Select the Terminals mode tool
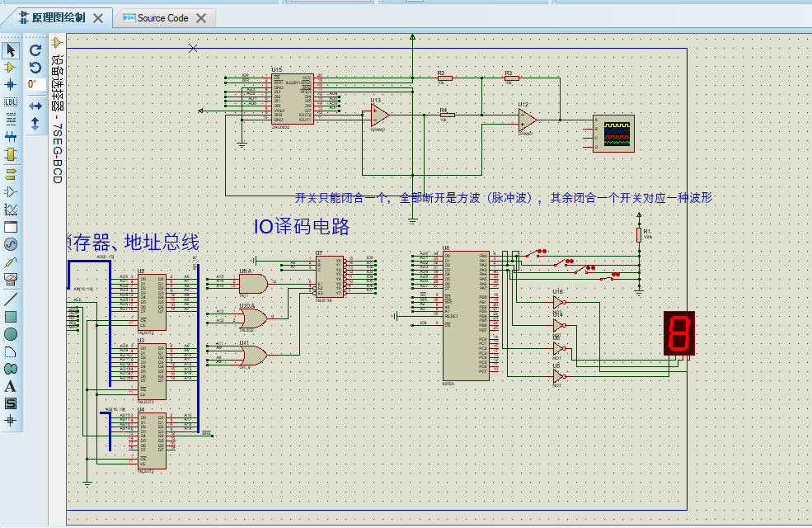The height and width of the screenshot is (528, 812). [11, 173]
